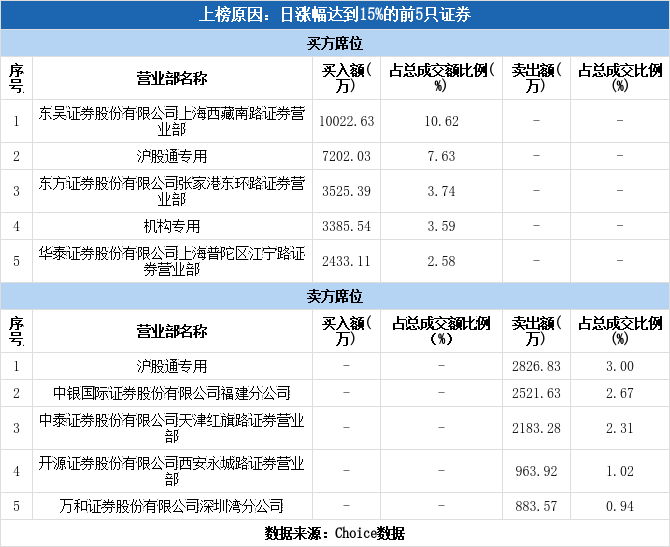Click sell amount 963.92
The image size is (670, 547).
(536, 471)
